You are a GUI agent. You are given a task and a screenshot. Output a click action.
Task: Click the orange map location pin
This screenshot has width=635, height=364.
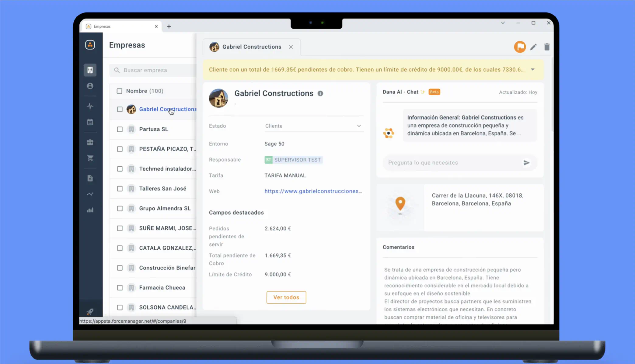[400, 203]
